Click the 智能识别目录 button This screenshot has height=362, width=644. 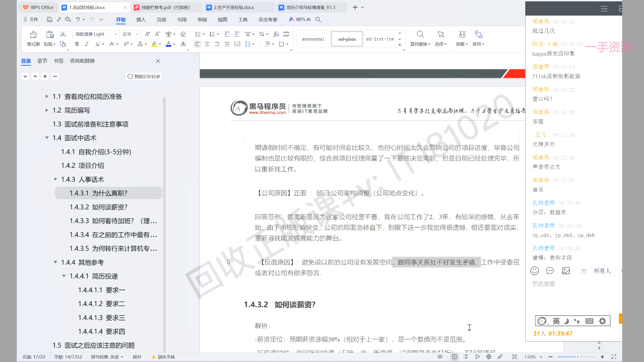click(144, 76)
